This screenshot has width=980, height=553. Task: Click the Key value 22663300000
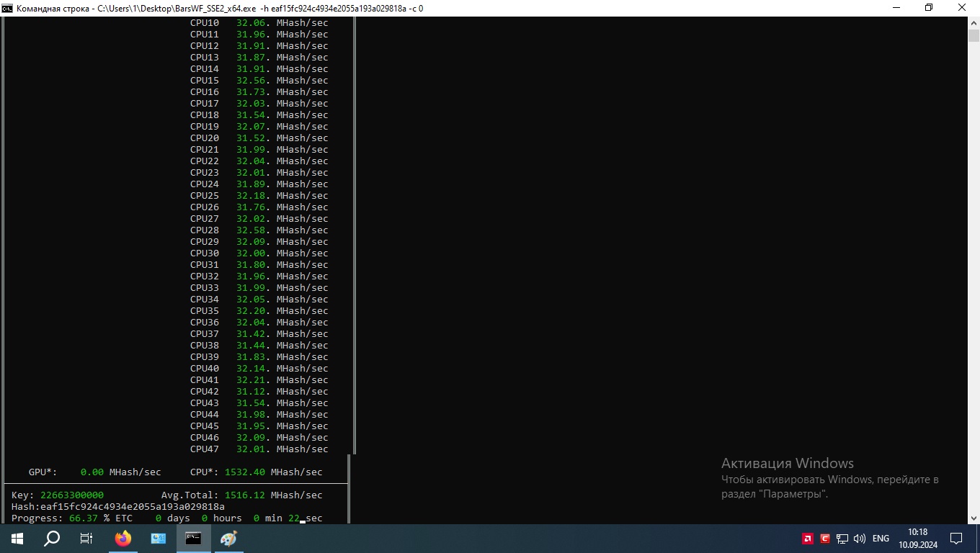click(72, 495)
